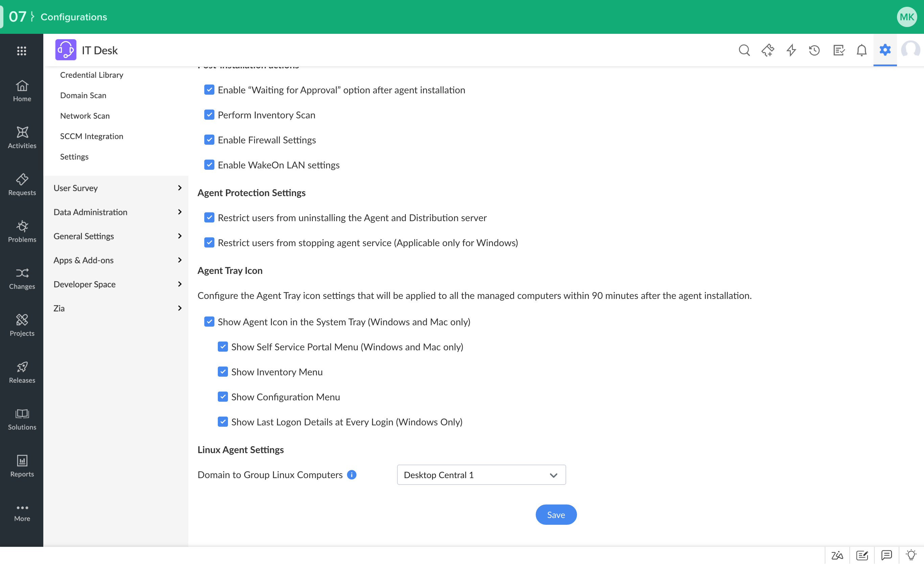Open the tasks checklist icon
The image size is (924, 564).
point(838,50)
